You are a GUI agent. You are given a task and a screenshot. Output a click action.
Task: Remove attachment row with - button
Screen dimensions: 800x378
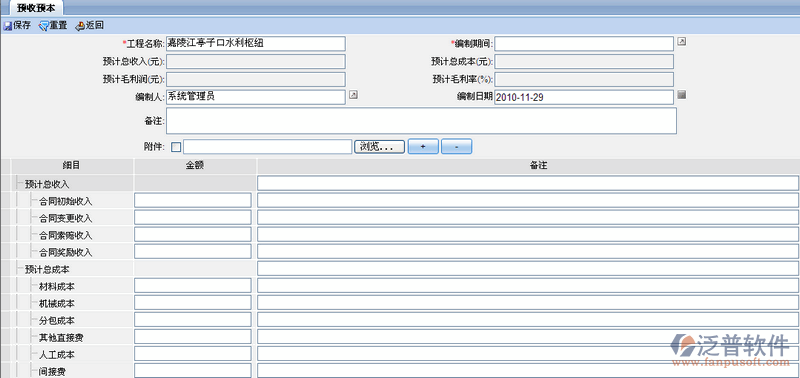[x=457, y=146]
